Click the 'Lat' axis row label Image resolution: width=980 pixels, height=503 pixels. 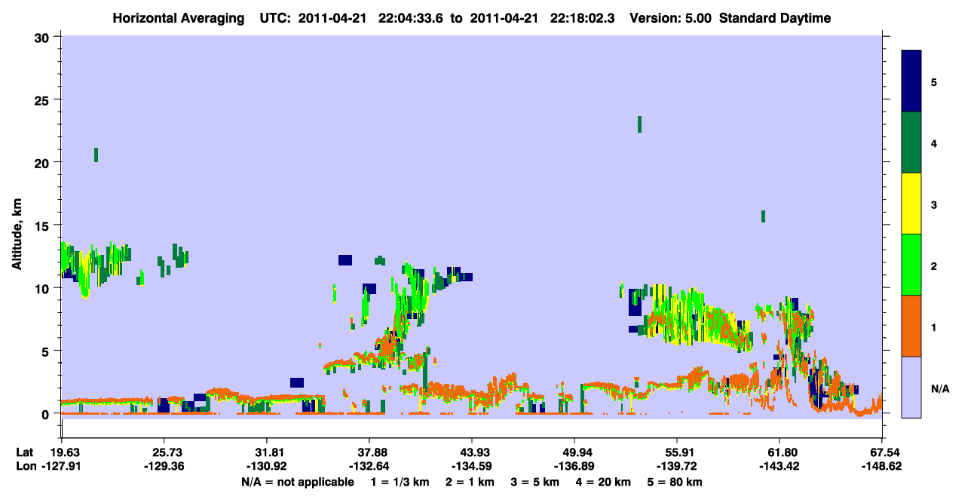[24, 452]
